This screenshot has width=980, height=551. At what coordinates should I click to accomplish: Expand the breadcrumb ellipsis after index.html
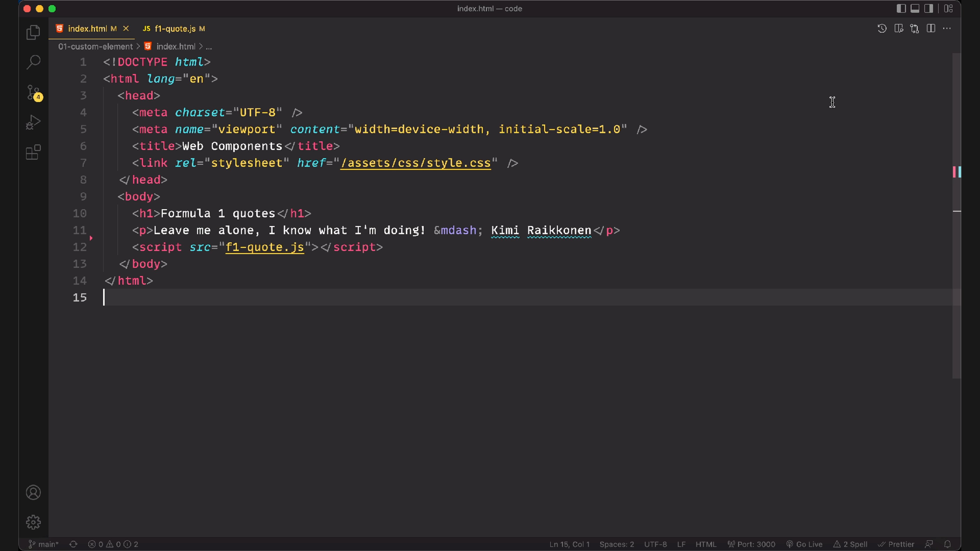[209, 47]
